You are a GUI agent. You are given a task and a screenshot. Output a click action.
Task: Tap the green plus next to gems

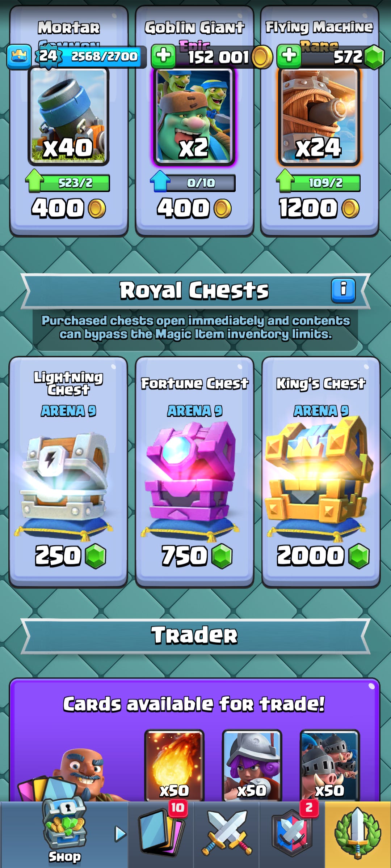click(x=289, y=56)
